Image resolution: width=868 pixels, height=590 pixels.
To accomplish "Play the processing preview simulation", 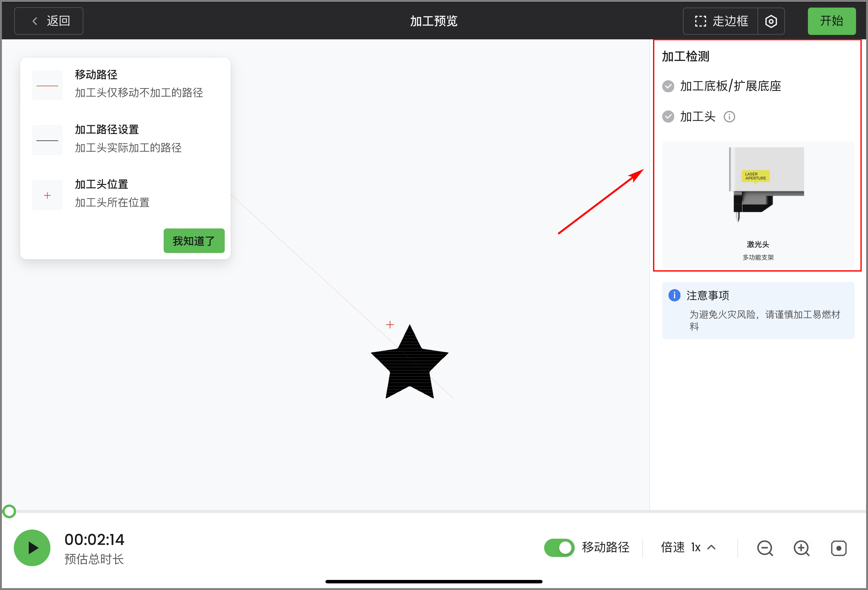I will tap(32, 548).
